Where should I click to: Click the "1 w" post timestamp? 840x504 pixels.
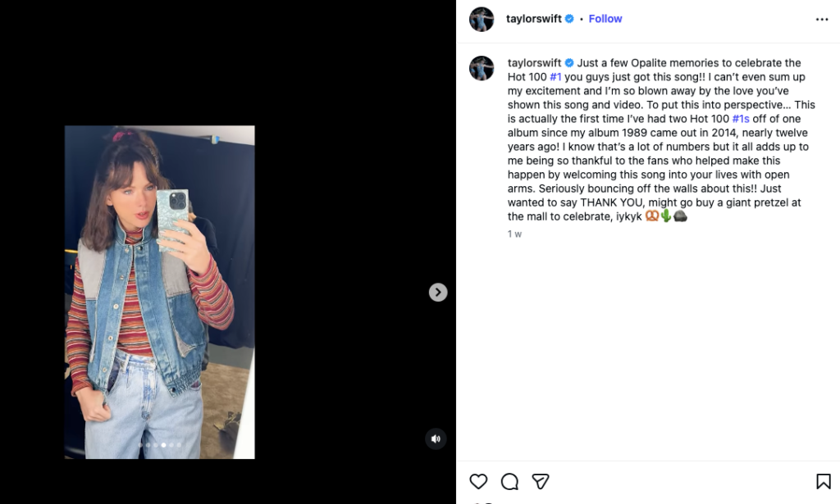[514, 234]
